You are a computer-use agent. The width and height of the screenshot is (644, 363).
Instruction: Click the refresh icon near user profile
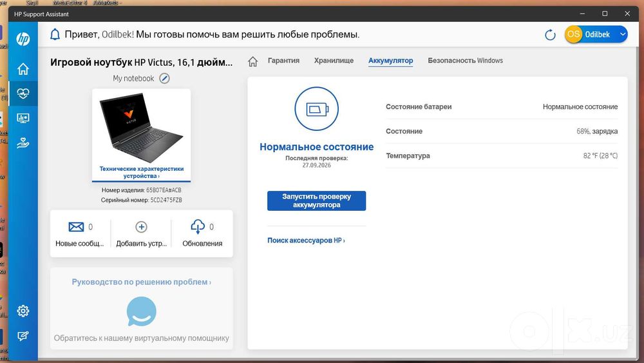point(550,35)
